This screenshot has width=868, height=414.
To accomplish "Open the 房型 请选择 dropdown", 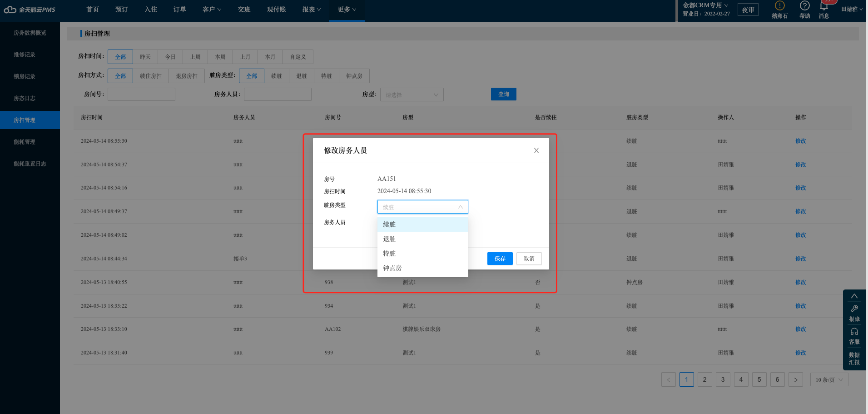I will tap(412, 95).
